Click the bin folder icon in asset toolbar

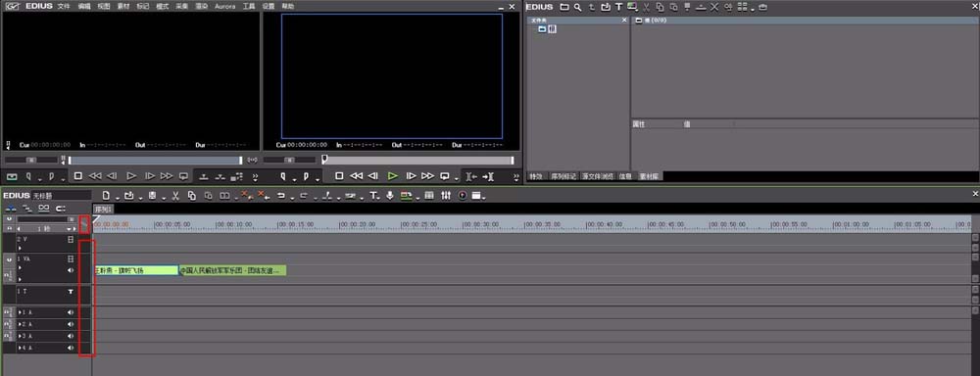click(x=564, y=7)
